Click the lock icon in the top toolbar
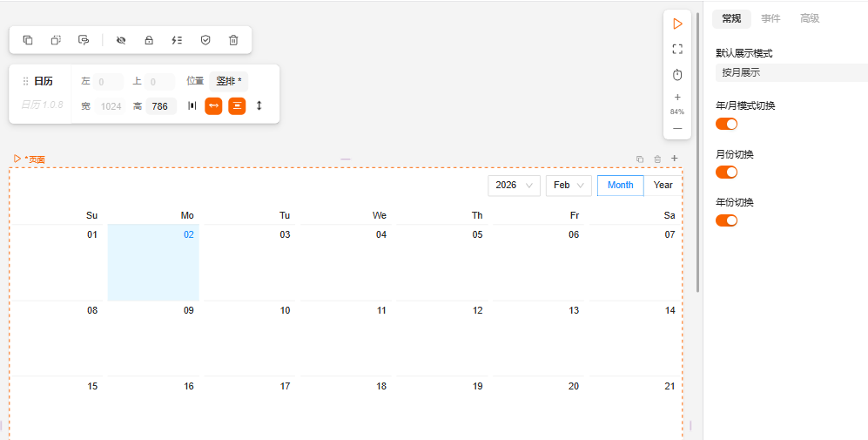 point(149,40)
